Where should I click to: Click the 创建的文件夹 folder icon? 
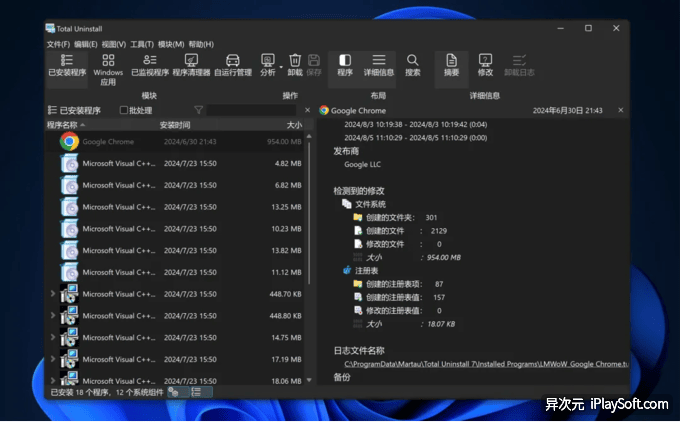coord(357,217)
